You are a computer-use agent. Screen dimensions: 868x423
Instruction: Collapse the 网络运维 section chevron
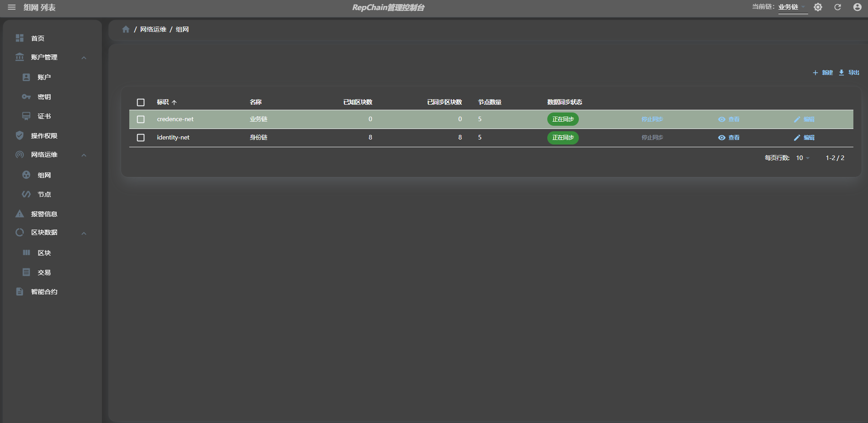click(x=84, y=155)
